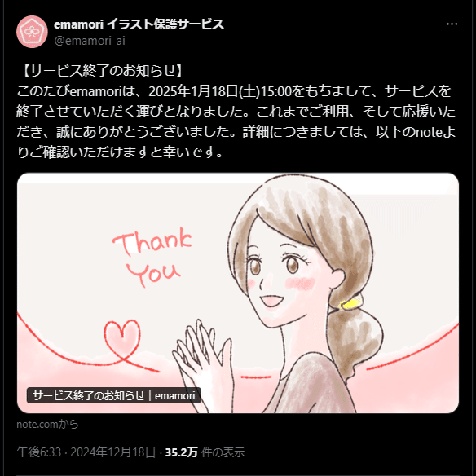Click the 件の表示 label
Viewport: 476px width, 476px height.
point(223,452)
